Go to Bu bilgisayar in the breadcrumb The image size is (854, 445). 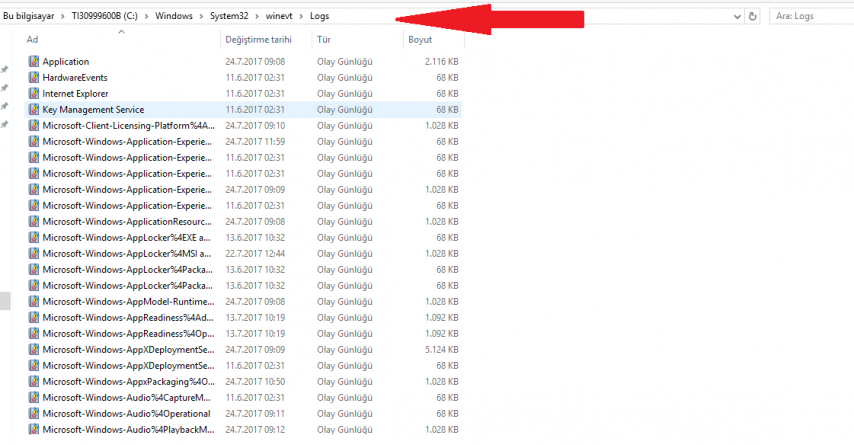(28, 16)
